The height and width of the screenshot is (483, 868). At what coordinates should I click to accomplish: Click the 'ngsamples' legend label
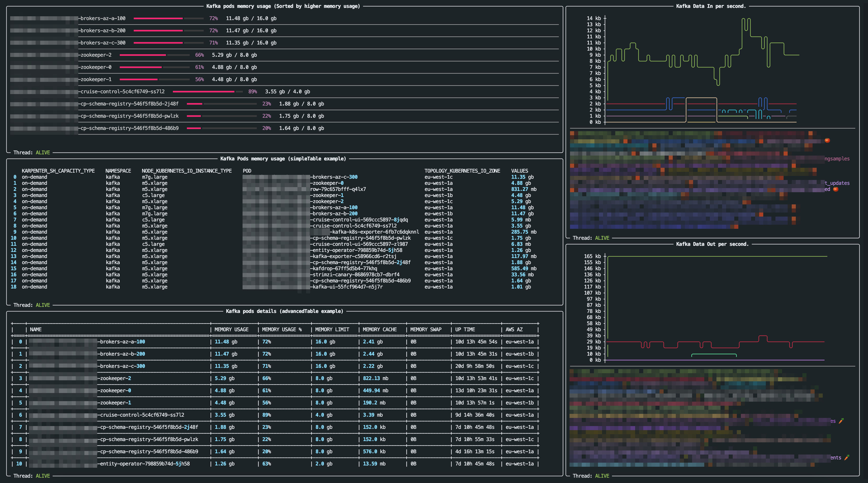click(x=837, y=159)
